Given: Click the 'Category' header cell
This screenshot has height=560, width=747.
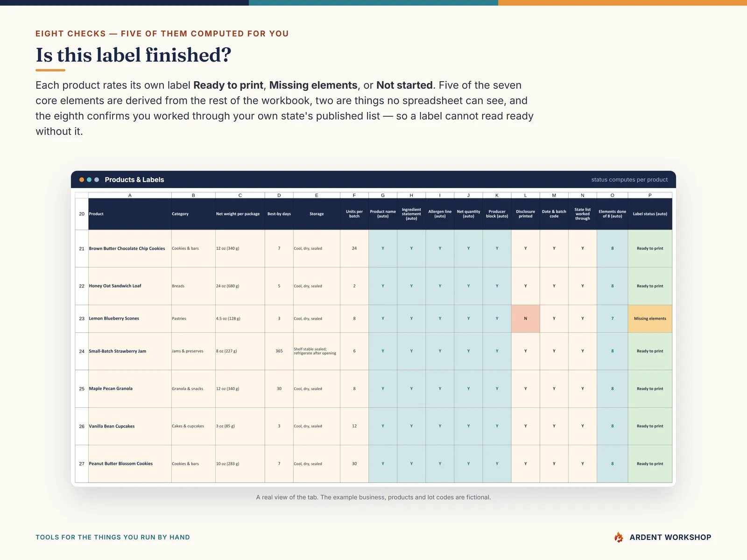Looking at the screenshot, I should pos(193,214).
